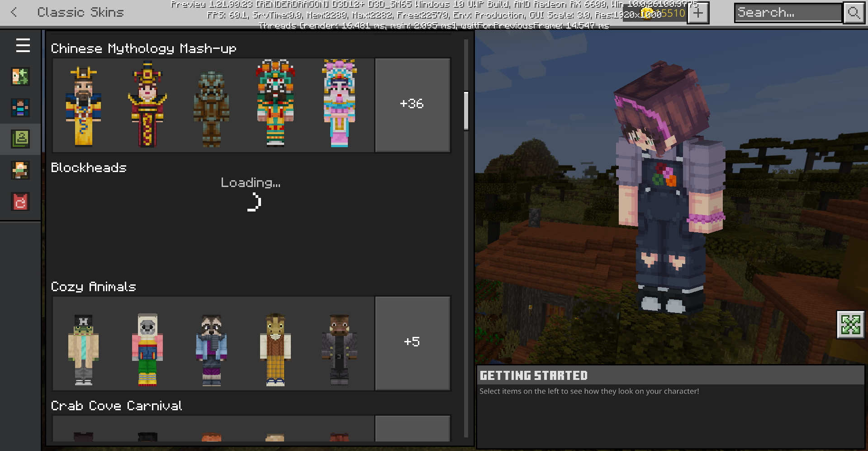This screenshot has height=451, width=868.
Task: Select the raccoon in blue jacket skin
Action: tap(211, 350)
